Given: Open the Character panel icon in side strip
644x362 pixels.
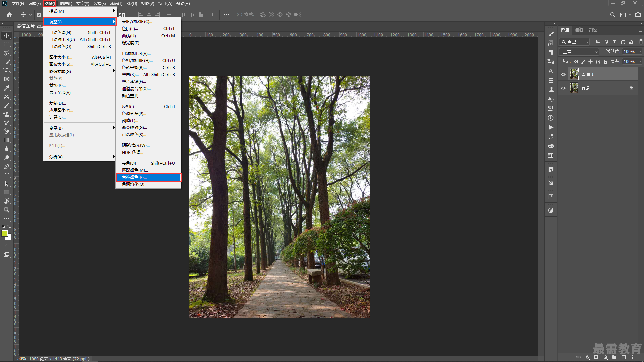Looking at the screenshot, I should tap(551, 71).
